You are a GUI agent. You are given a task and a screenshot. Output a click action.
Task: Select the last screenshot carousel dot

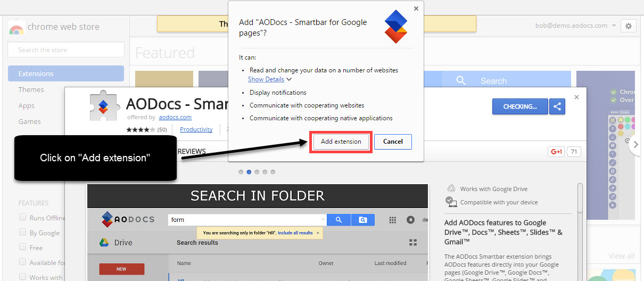click(273, 172)
